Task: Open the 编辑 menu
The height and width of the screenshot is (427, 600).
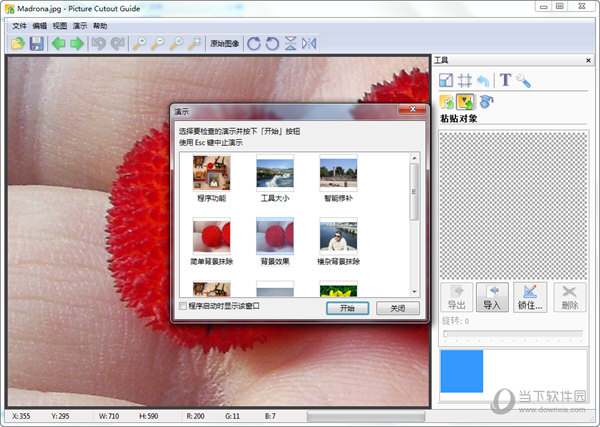Action: [39, 26]
